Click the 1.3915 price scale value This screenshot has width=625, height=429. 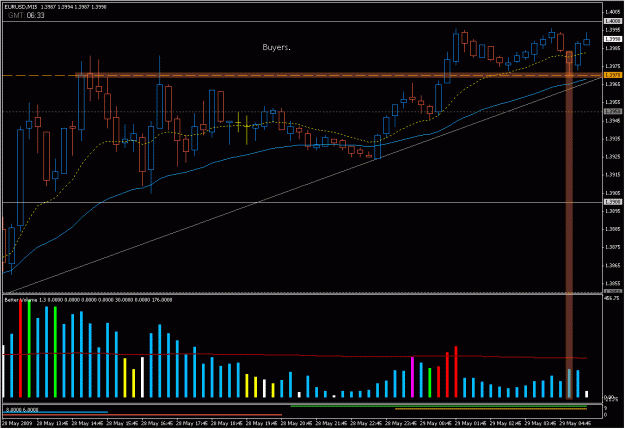tap(613, 175)
